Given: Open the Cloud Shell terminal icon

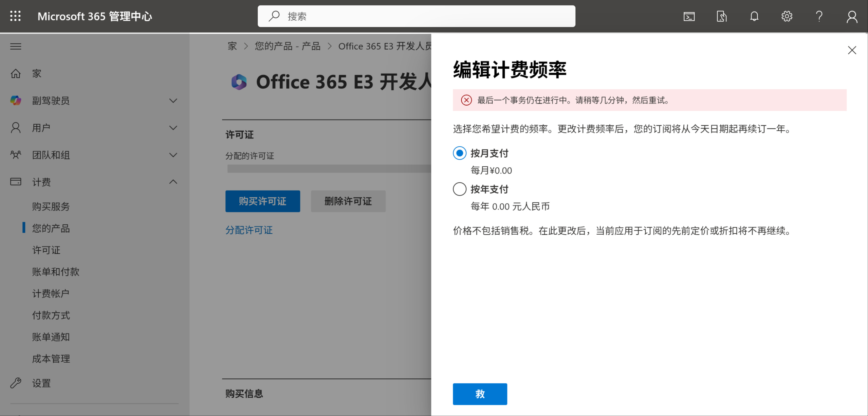Looking at the screenshot, I should [689, 16].
